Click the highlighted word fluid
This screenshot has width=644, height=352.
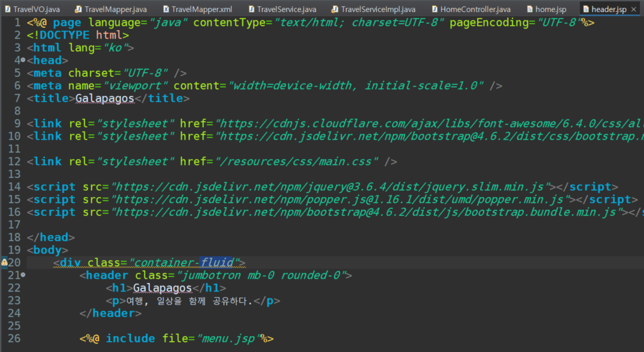point(216,262)
